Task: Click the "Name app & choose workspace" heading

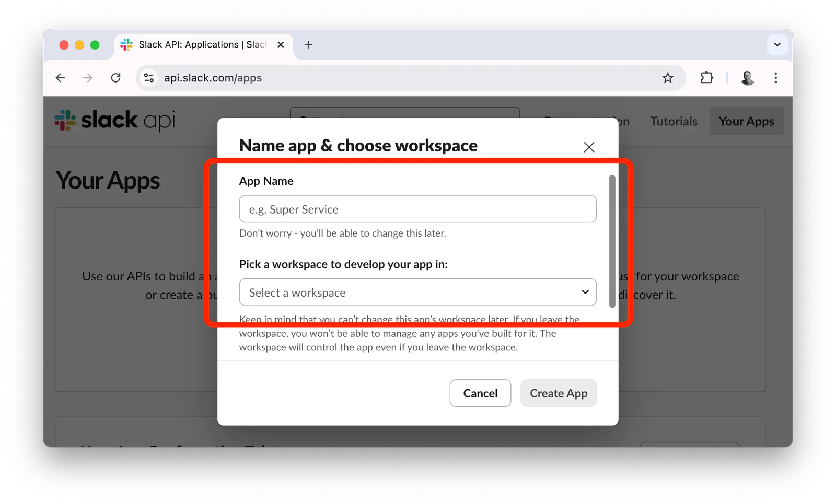Action: pos(358,145)
